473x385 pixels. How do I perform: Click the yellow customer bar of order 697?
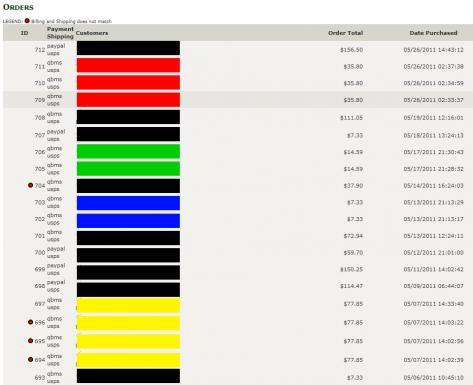click(x=128, y=305)
